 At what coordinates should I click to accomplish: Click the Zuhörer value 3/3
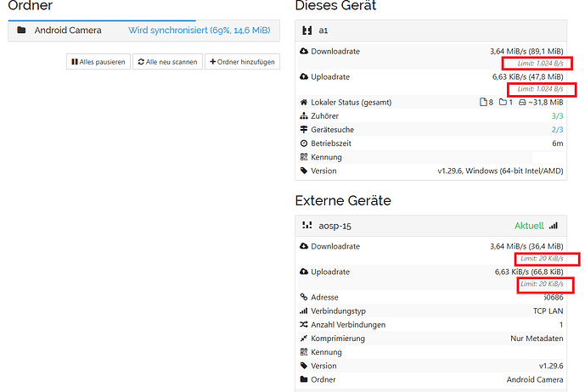point(557,116)
